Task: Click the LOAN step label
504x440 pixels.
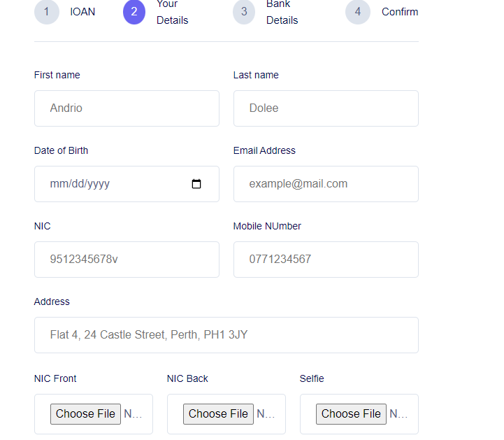Action: coord(82,12)
